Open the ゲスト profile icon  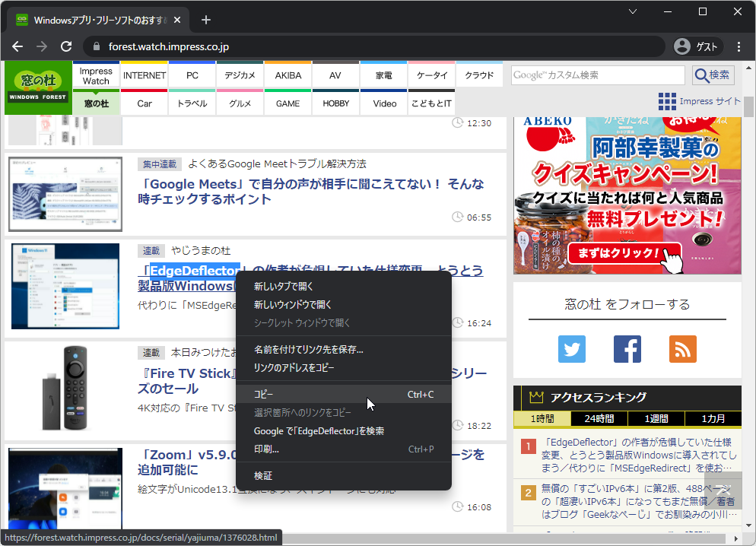[682, 46]
